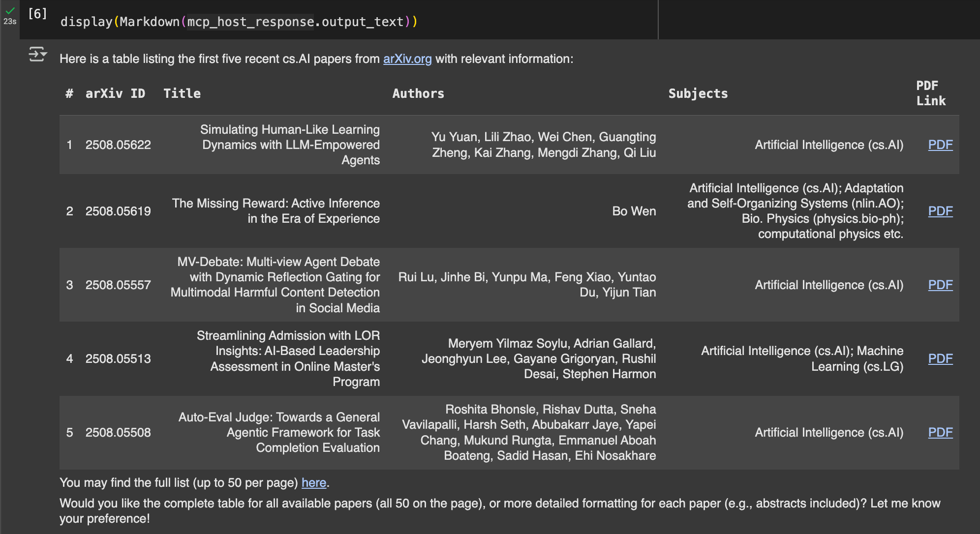Click the cell execution count [6]
This screenshot has height=534, width=980.
pos(37,14)
